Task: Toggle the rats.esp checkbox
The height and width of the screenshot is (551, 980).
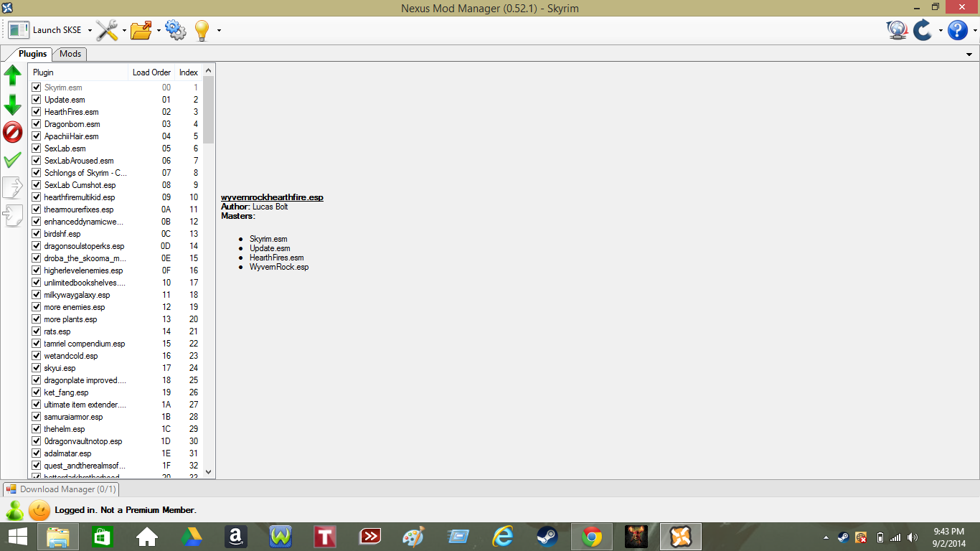Action: (37, 331)
